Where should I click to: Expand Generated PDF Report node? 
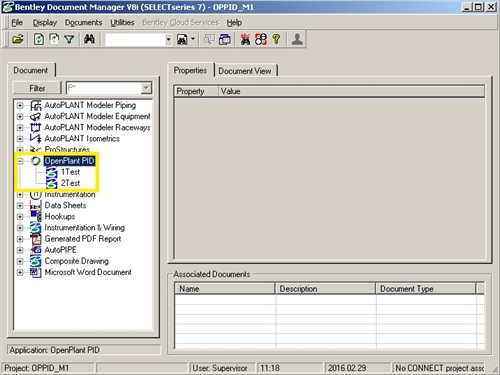pos(20,239)
